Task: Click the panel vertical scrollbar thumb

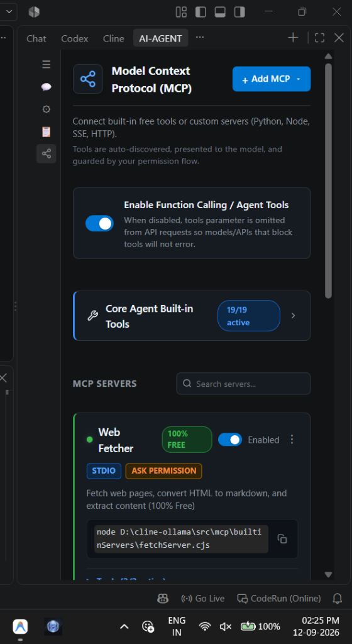Action: click(328, 180)
